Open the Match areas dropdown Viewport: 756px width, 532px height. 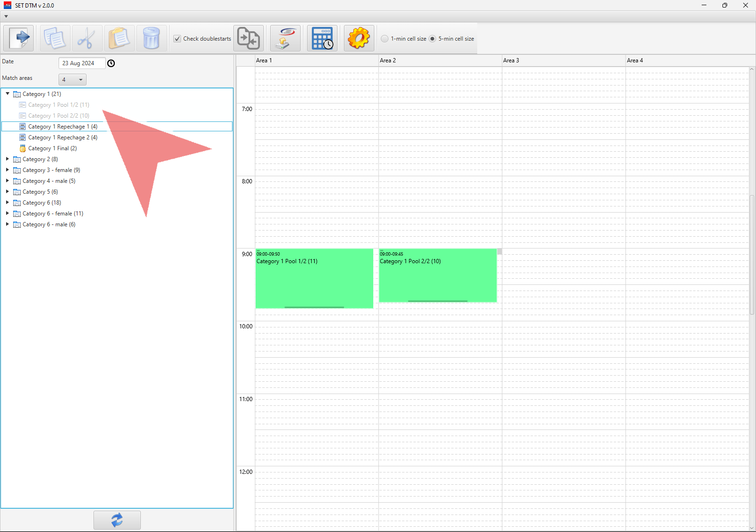(72, 79)
